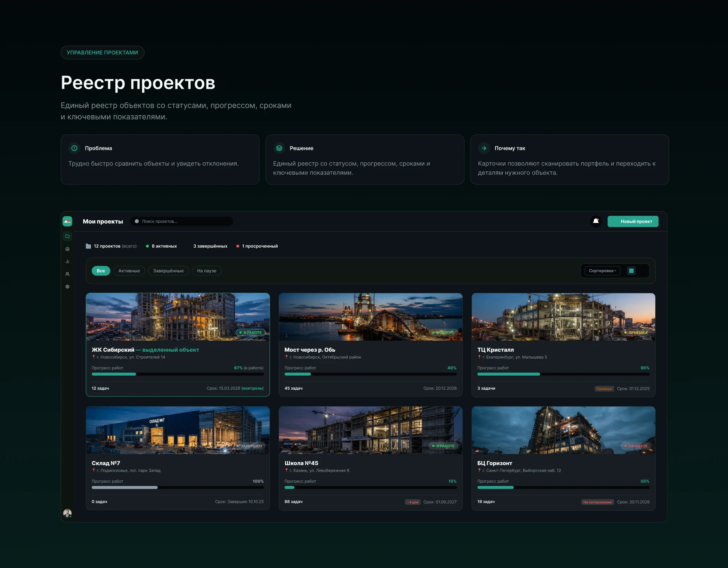Click the Приёмка tag on ТЦ Кристалл card
This screenshot has height=568, width=728.
pyautogui.click(x=604, y=389)
